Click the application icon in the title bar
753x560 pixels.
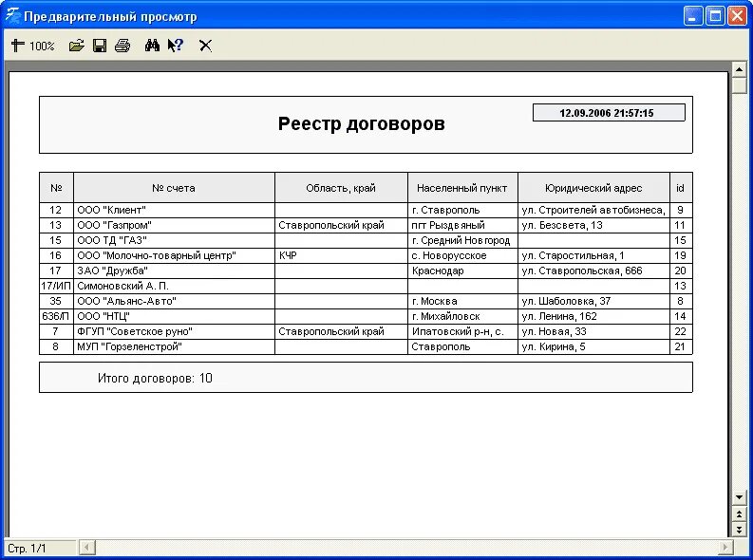12,16
